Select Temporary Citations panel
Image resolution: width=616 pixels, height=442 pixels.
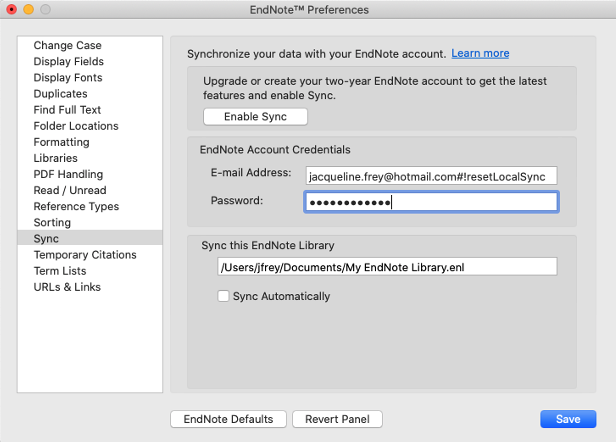pyautogui.click(x=85, y=255)
